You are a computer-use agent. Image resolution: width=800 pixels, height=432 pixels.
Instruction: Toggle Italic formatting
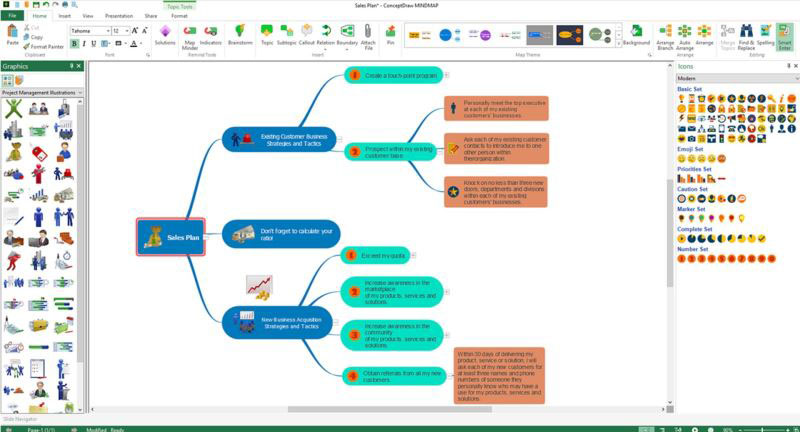point(84,44)
